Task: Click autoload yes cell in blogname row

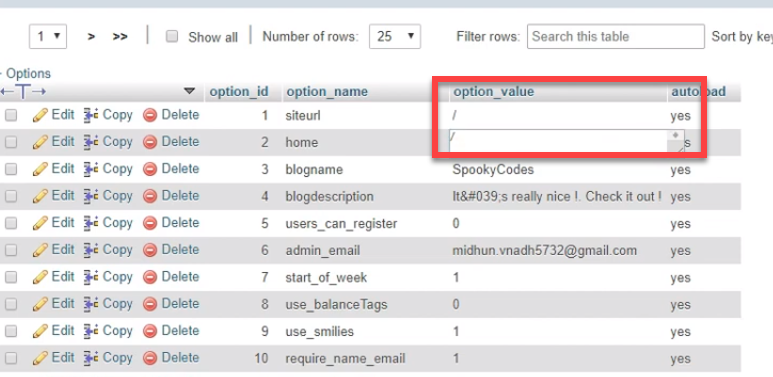Action: [680, 170]
